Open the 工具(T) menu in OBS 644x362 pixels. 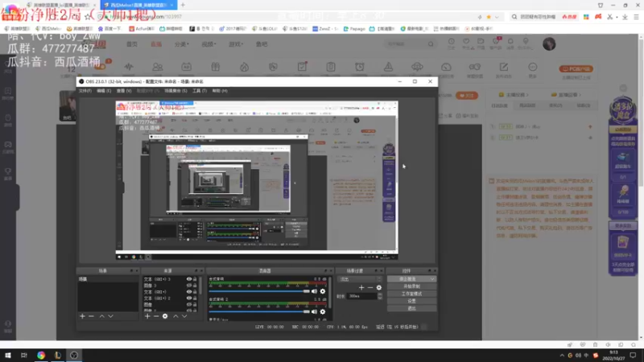200,91
